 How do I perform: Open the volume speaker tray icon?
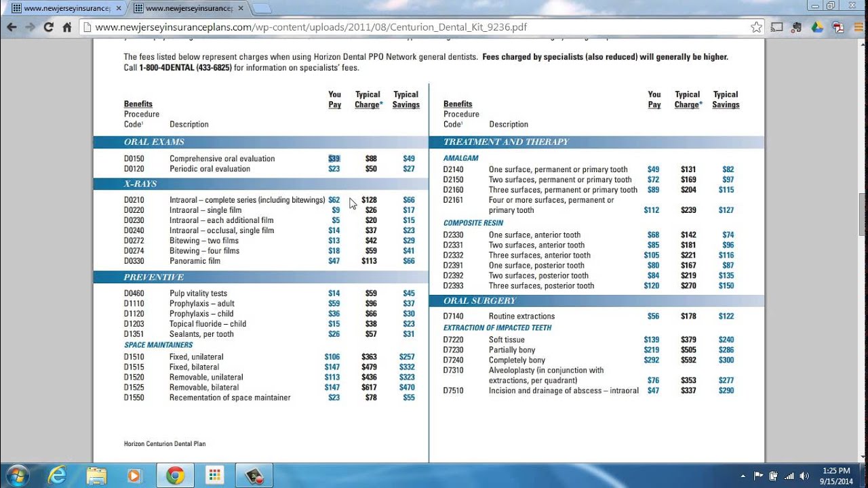tap(804, 476)
